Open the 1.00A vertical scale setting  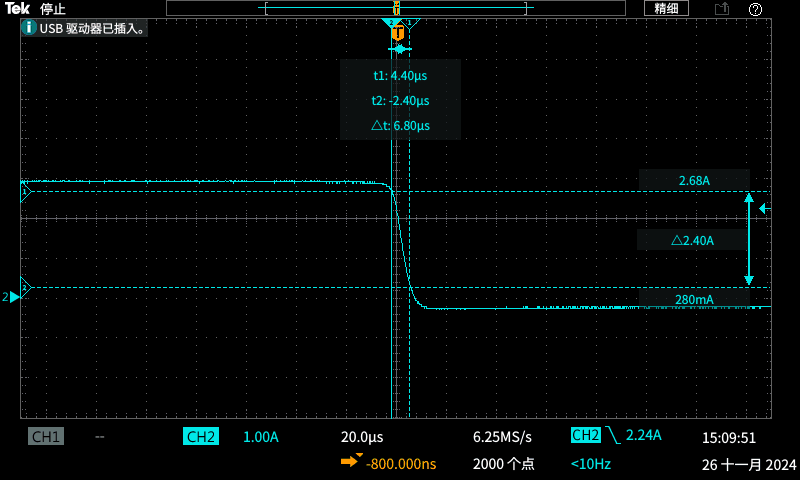click(x=260, y=437)
